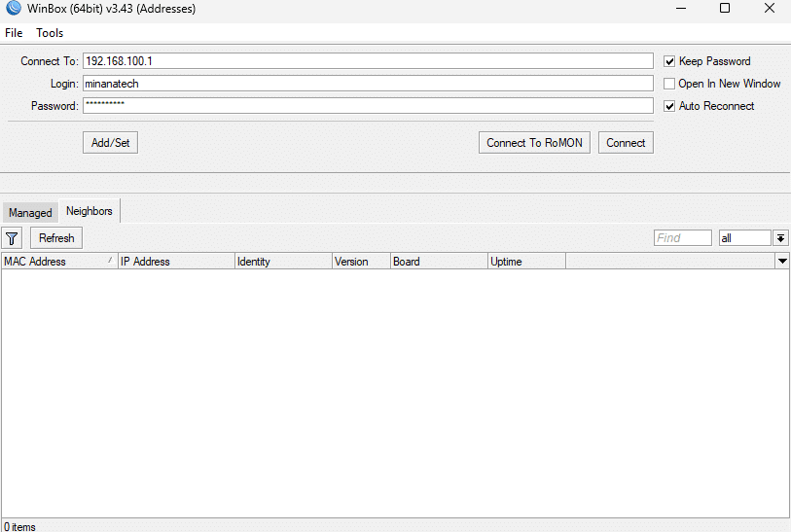Click the WinBox logo in title bar

coord(12,9)
